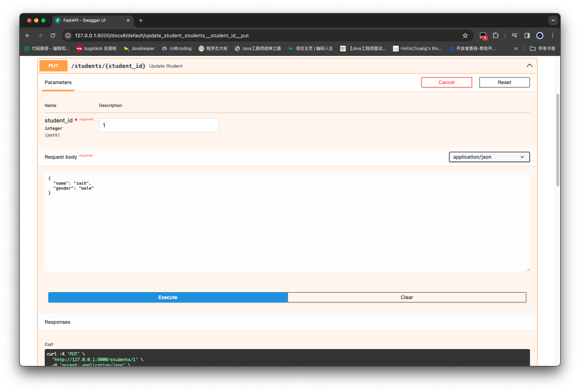This screenshot has width=580, height=392.
Task: Click the curl command code block
Action: click(287, 358)
